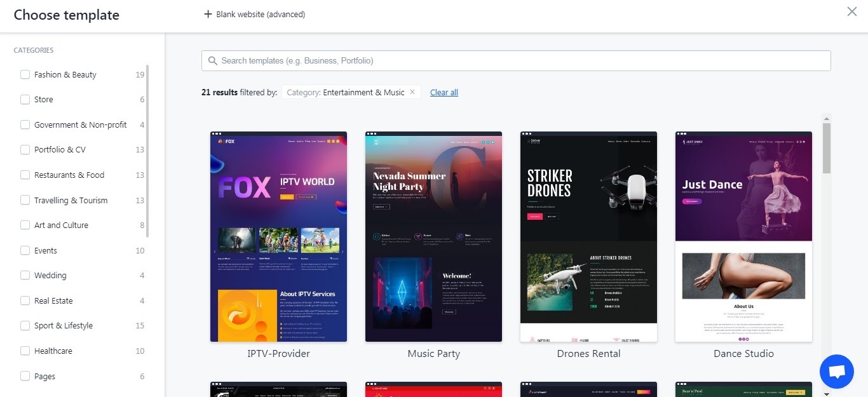868x397 pixels.
Task: Tick the Fashion & Beauty checkbox
Action: tap(25, 74)
